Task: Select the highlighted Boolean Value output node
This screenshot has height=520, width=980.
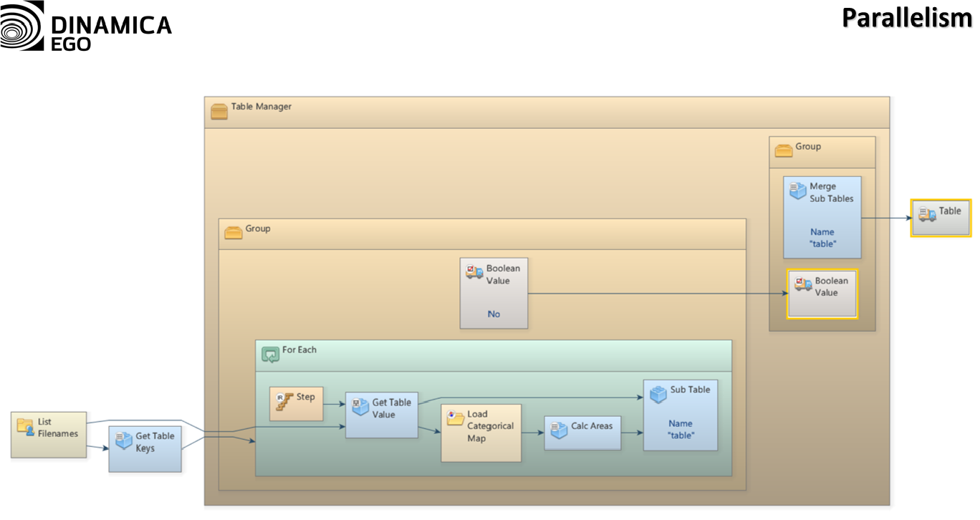Action: coord(822,294)
